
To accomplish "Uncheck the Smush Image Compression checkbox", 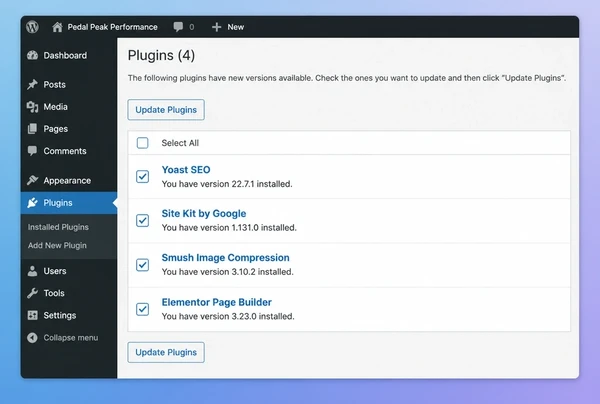I will click(x=142, y=265).
